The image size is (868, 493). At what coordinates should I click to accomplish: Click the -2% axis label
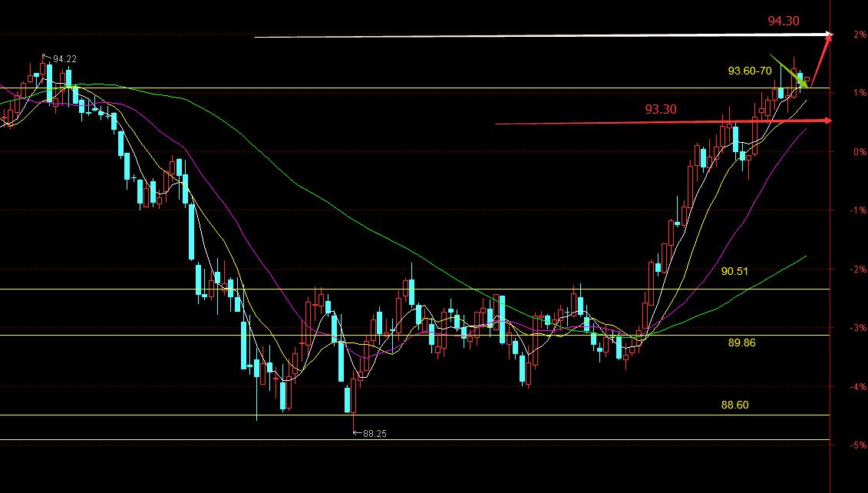point(859,270)
